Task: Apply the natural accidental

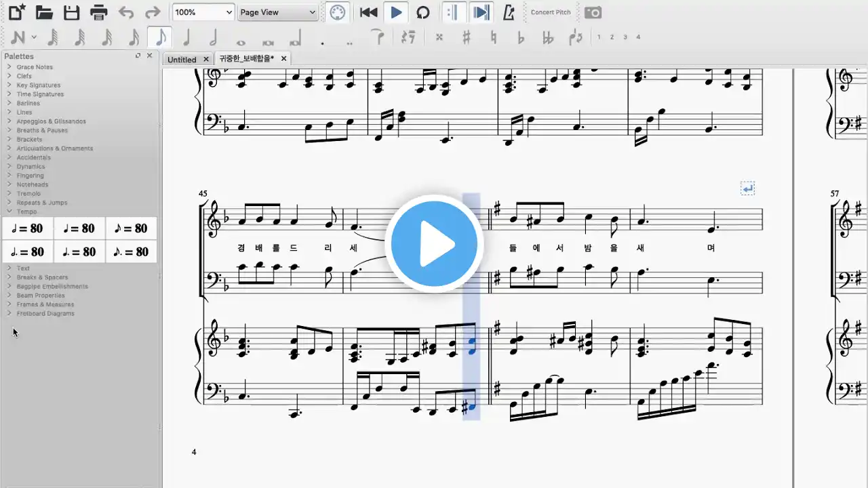Action: coord(494,37)
